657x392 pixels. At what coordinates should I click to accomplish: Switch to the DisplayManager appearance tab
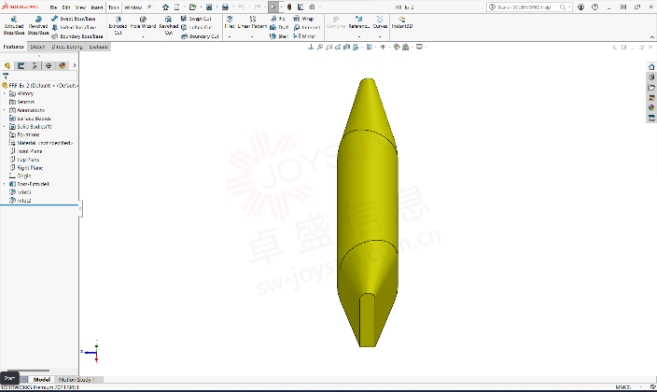point(62,66)
